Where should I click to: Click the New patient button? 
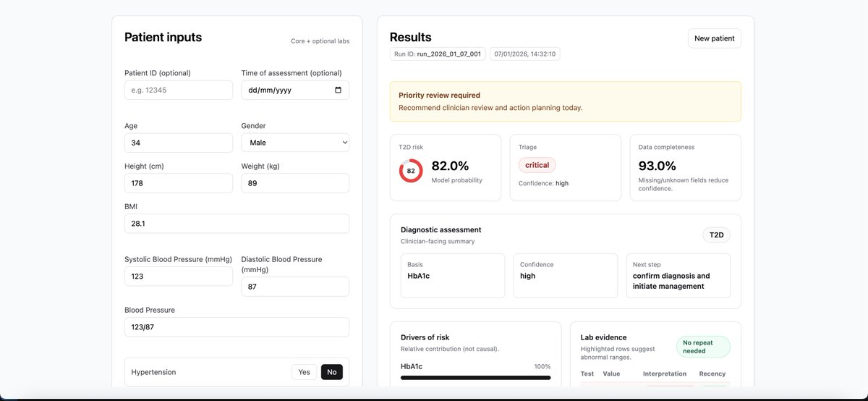point(714,38)
